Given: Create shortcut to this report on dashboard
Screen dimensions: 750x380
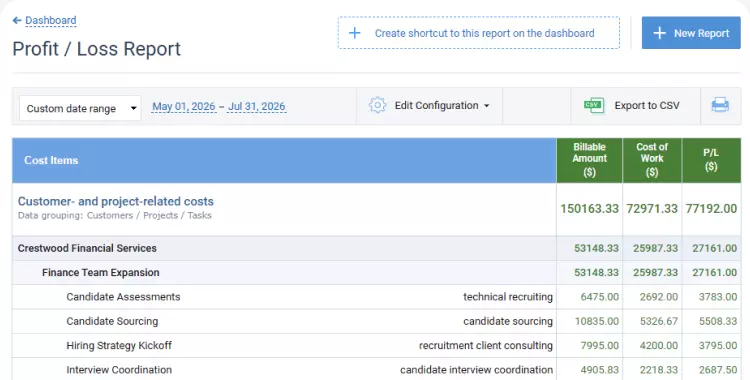Looking at the screenshot, I should [479, 33].
